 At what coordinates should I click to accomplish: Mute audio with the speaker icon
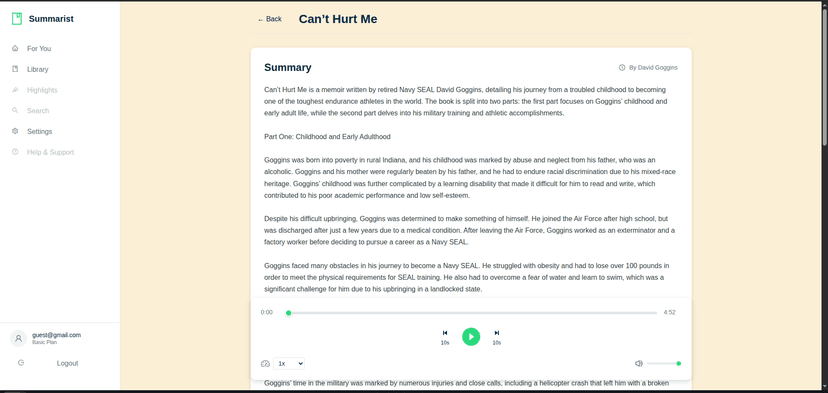(638, 363)
